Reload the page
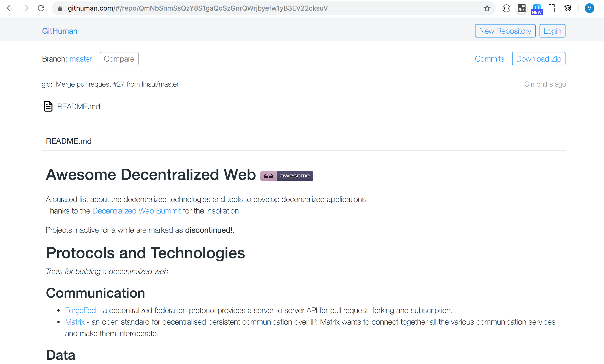Viewport: 604px width, 364px height. click(x=41, y=8)
